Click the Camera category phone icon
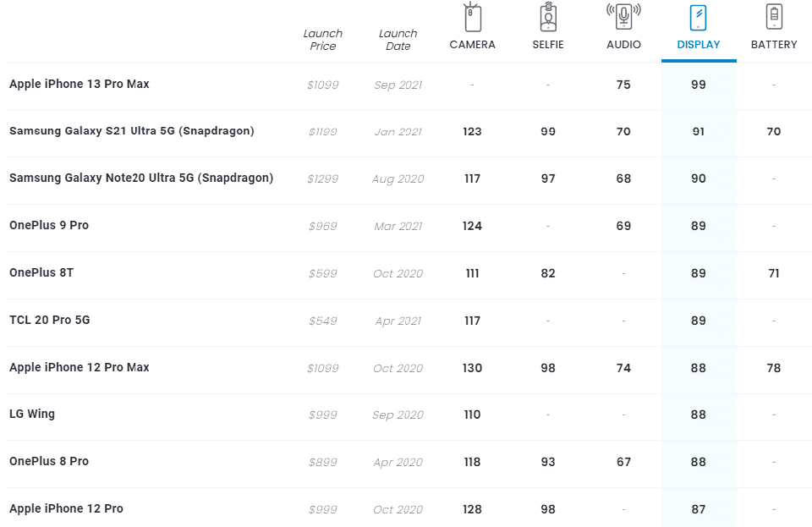The image size is (812, 527). (x=472, y=17)
